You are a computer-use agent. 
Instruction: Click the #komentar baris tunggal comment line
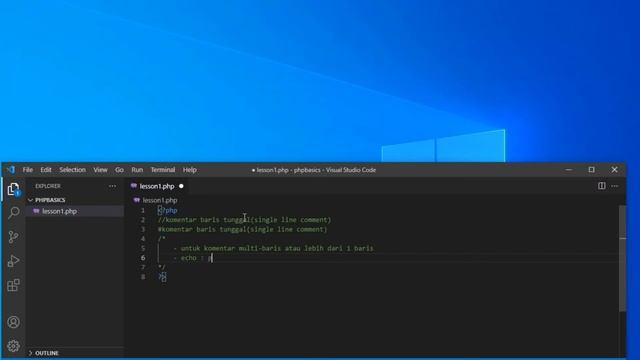242,229
